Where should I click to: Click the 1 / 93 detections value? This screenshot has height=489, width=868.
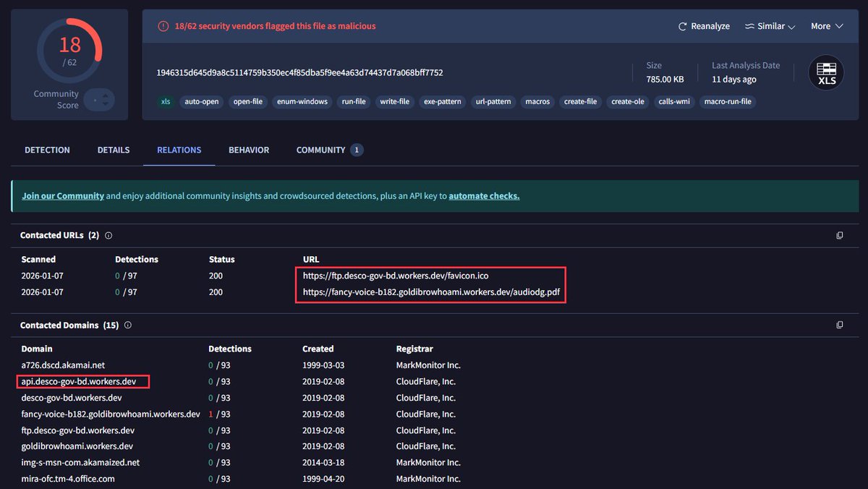(x=219, y=414)
